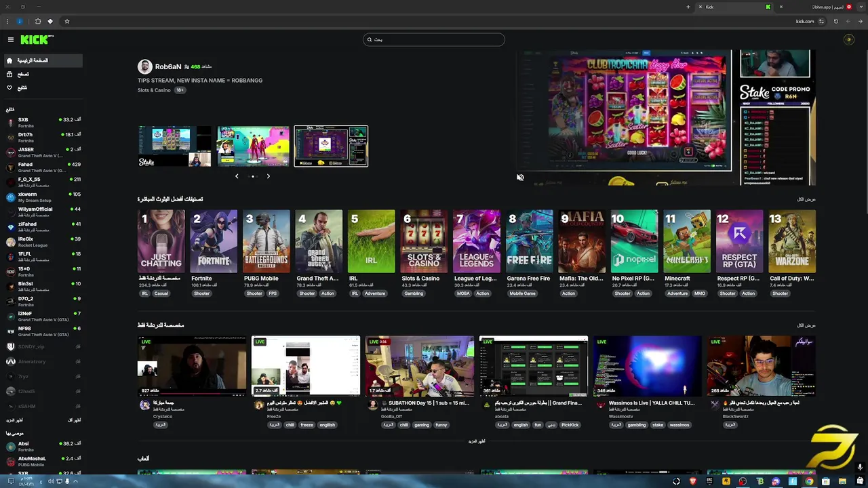Click MOBA tag under League of Legends
Screen dimensions: 868x488
463,293
